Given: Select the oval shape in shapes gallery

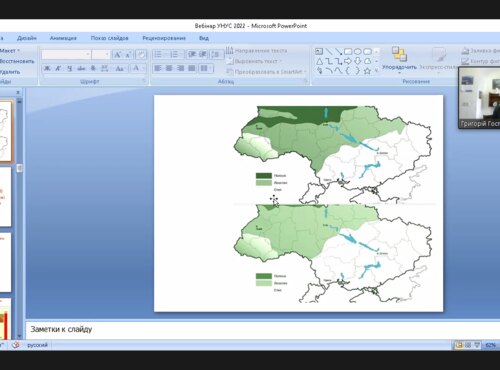Looking at the screenshot, I should (x=358, y=51).
